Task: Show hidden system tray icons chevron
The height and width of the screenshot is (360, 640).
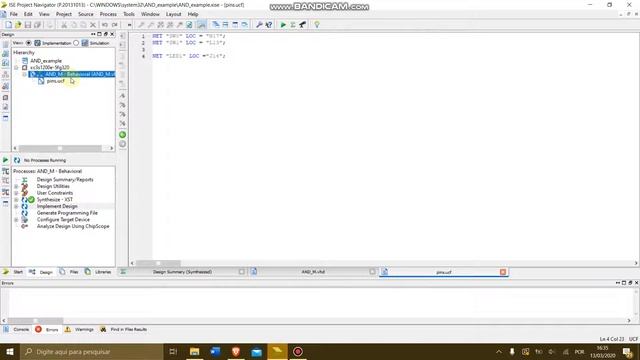Action: click(x=499, y=351)
